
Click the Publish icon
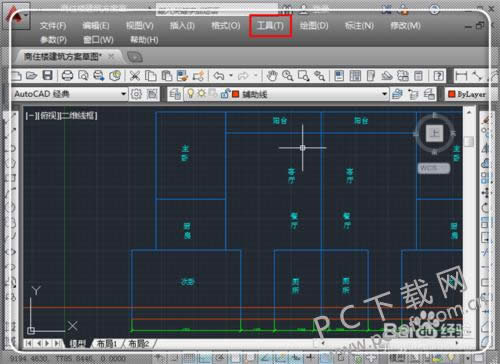[x=99, y=76]
